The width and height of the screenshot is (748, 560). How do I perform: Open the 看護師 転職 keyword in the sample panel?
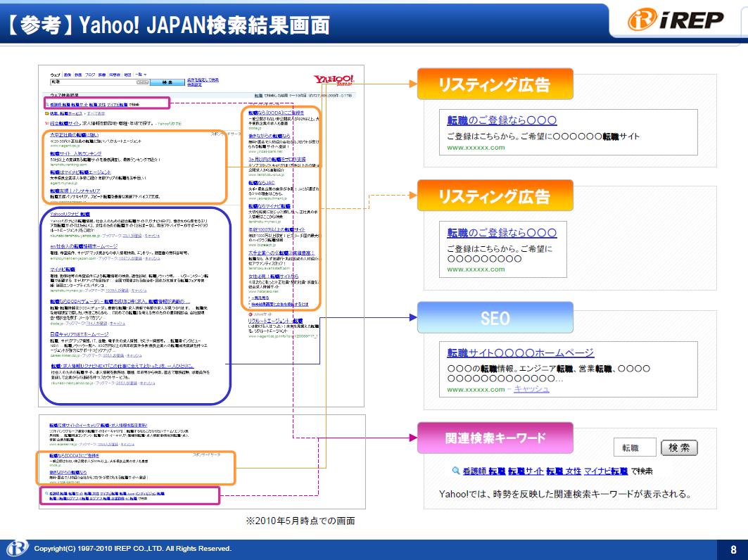coord(483,471)
